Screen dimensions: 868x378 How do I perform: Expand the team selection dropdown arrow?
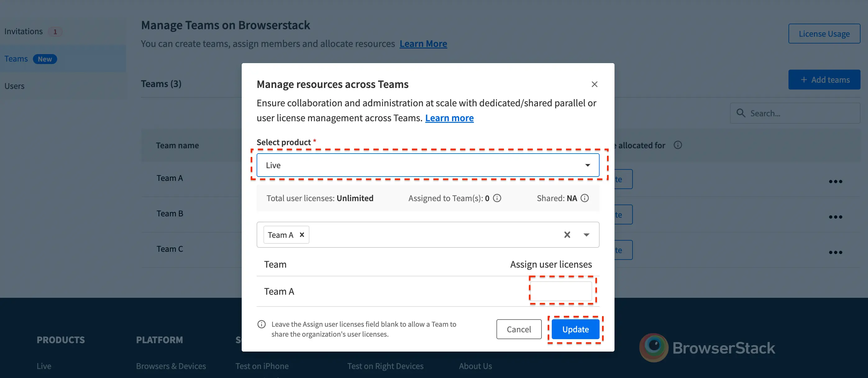586,235
